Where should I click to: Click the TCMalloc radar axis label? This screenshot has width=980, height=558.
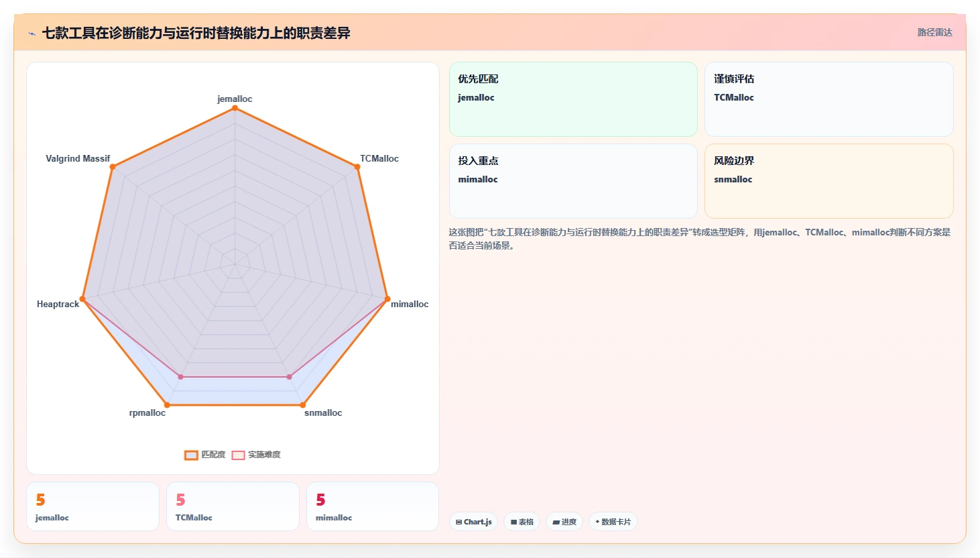[379, 158]
